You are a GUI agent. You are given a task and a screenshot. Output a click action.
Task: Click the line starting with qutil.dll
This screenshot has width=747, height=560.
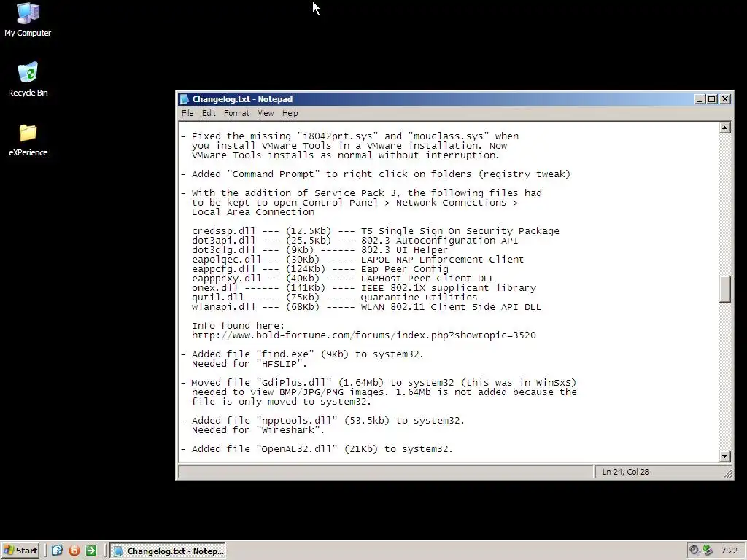(334, 297)
